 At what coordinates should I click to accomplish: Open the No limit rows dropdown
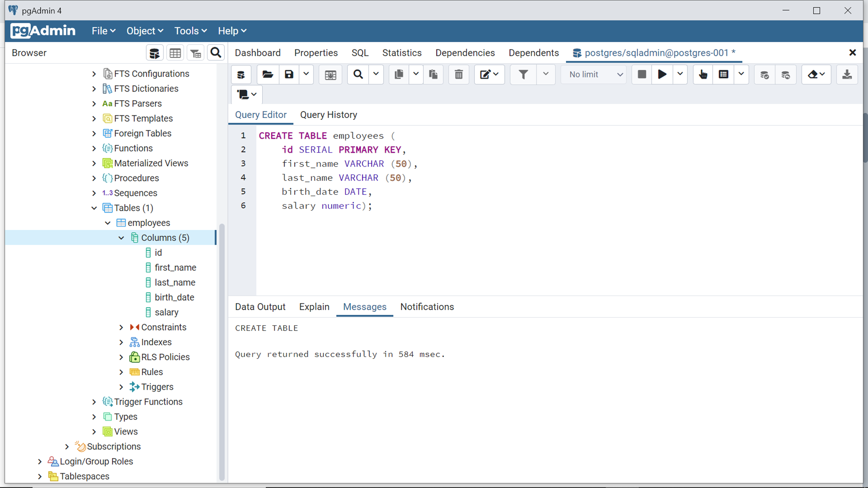(595, 75)
